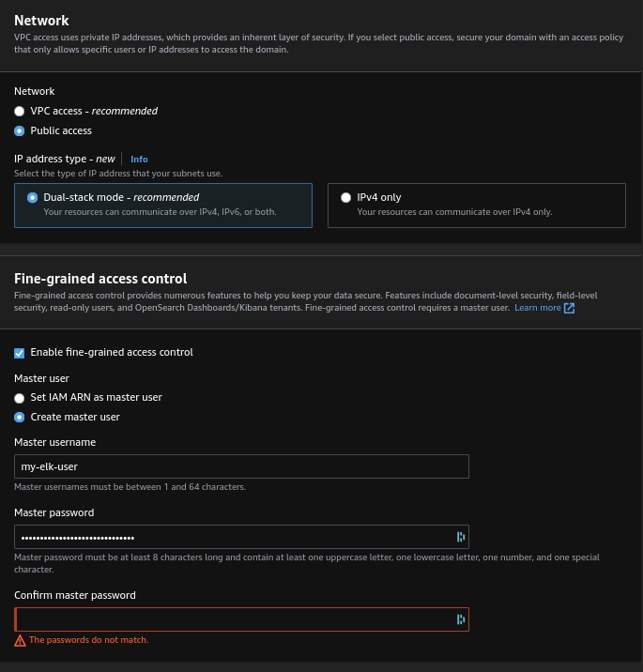Click the empty Confirm master password field
This screenshot has width=643, height=672.
233,619
